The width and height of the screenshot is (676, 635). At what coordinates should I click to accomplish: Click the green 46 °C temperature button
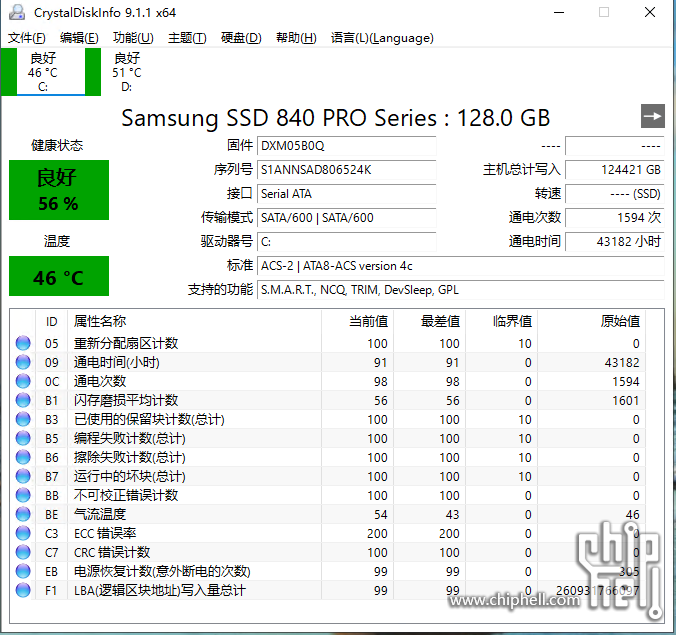[x=59, y=276]
